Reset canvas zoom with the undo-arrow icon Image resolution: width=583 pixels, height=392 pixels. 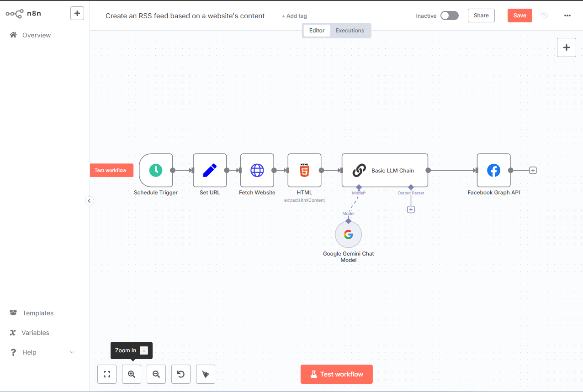181,374
